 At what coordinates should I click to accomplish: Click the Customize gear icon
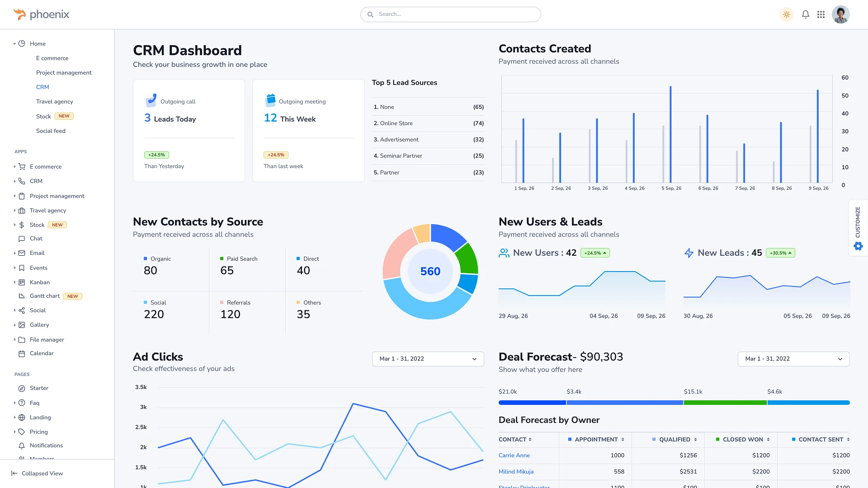858,246
